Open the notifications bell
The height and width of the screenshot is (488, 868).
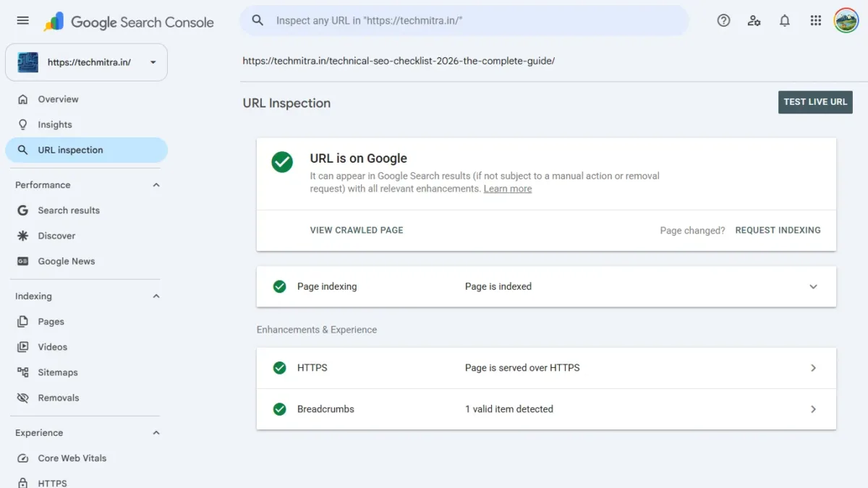click(785, 21)
